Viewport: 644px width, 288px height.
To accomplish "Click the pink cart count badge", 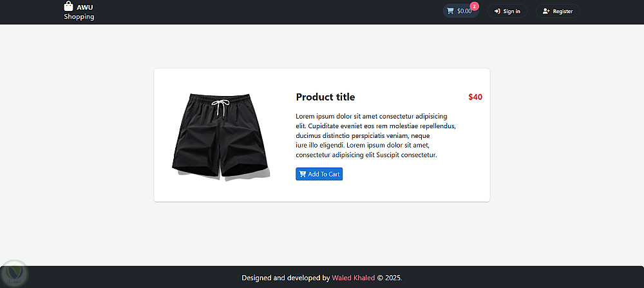I will coord(475,6).
